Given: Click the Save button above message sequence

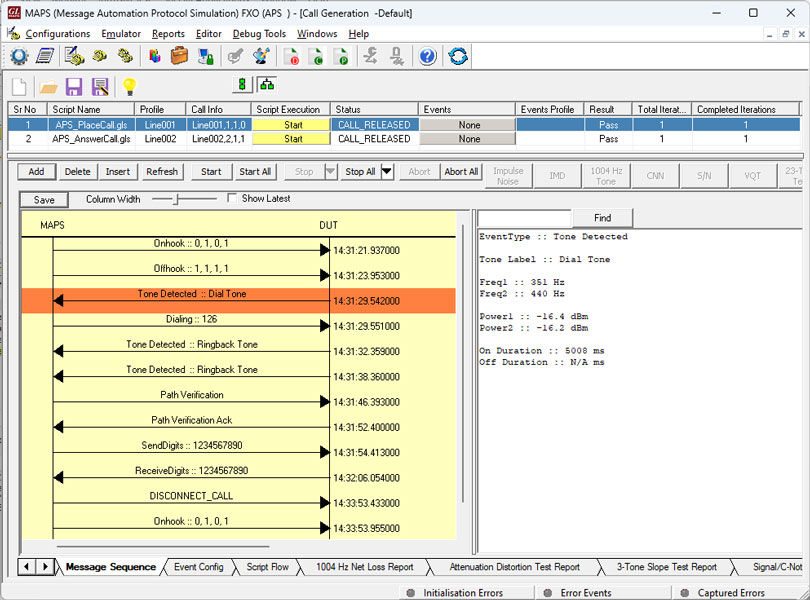Looking at the screenshot, I should click(44, 199).
